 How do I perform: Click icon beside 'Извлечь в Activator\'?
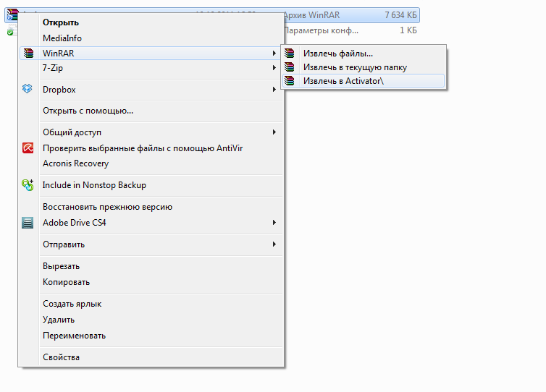(290, 81)
